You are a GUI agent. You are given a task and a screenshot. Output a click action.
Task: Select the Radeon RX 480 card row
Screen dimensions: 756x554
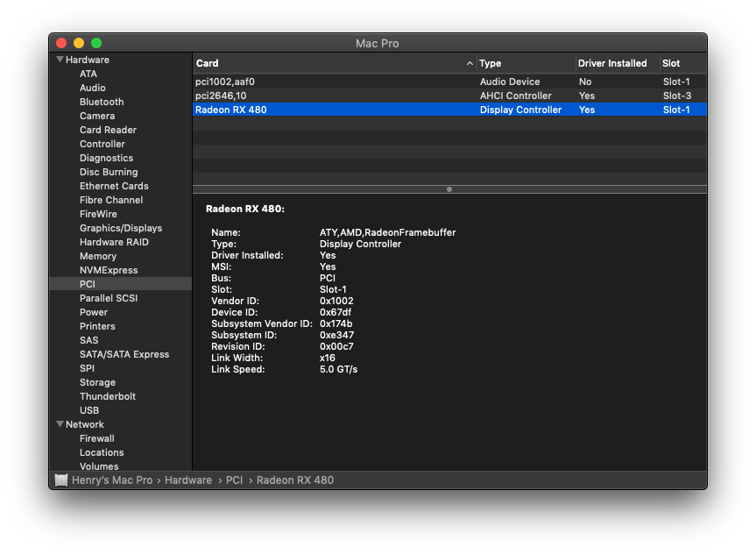449,110
